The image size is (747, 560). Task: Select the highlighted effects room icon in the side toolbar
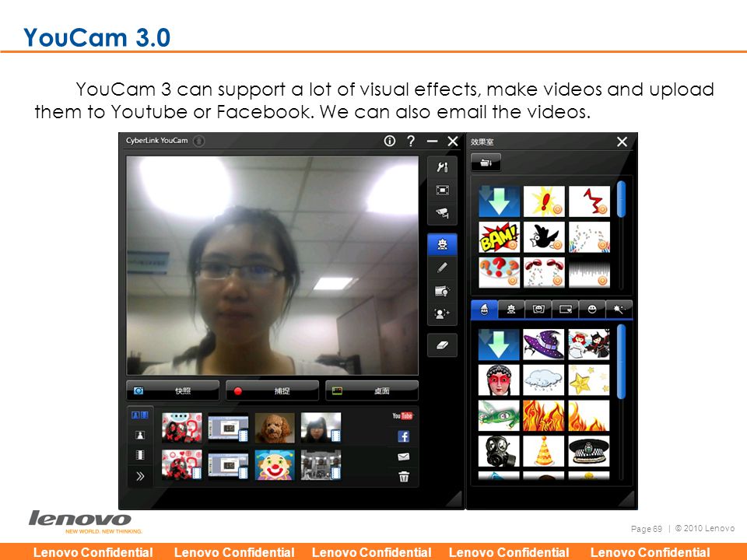pyautogui.click(x=442, y=244)
